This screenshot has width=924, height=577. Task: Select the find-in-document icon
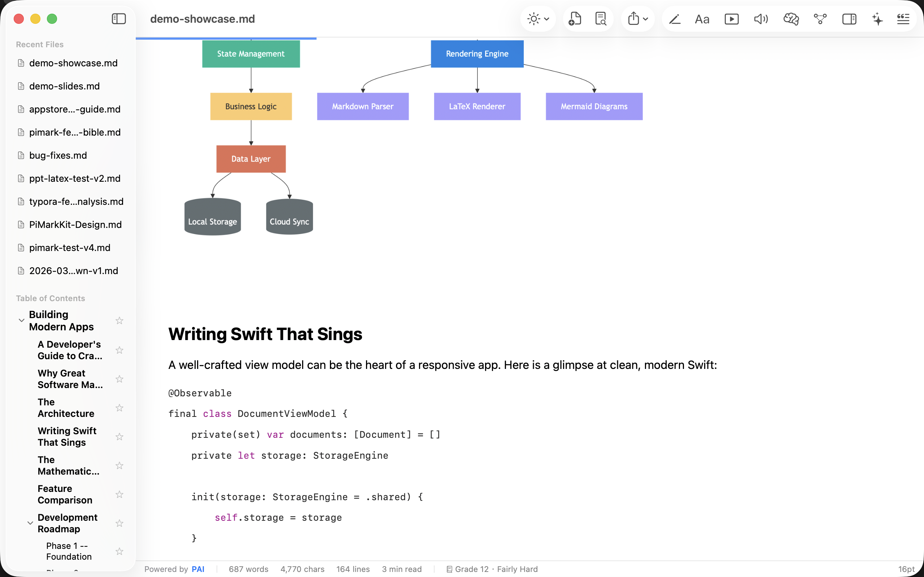click(x=600, y=19)
